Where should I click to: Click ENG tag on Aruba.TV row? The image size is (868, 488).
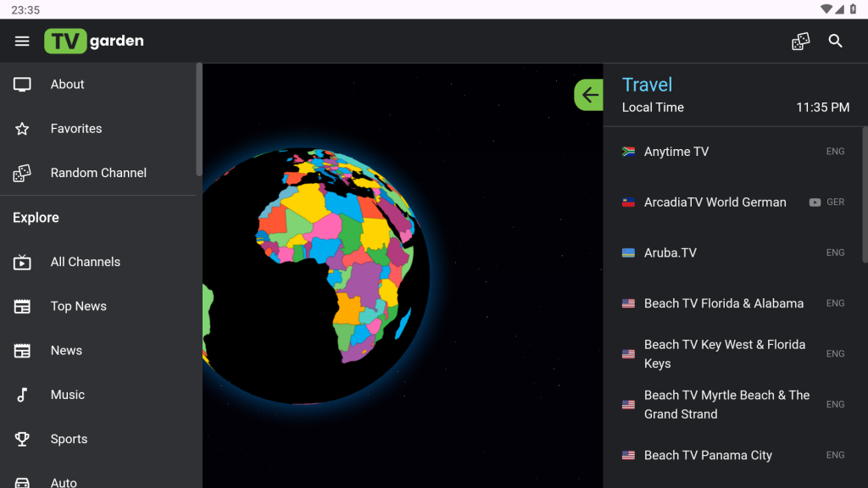[835, 252]
